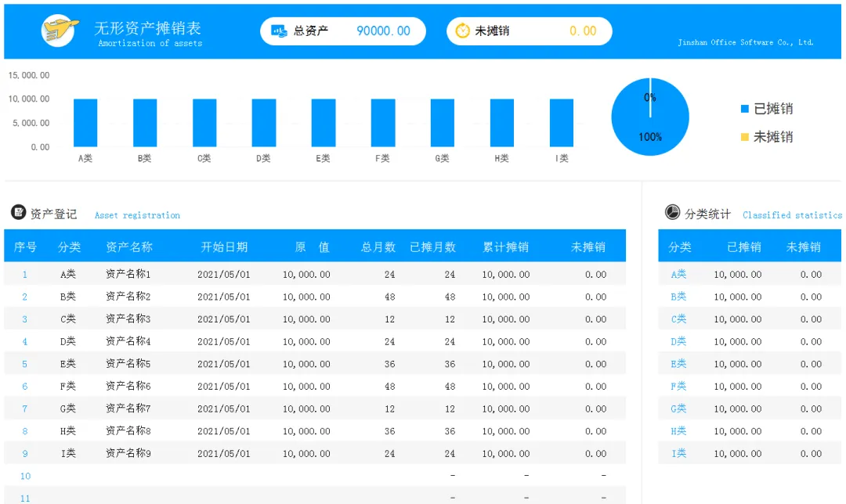Click the E类 bar in the chart

[x=324, y=122]
